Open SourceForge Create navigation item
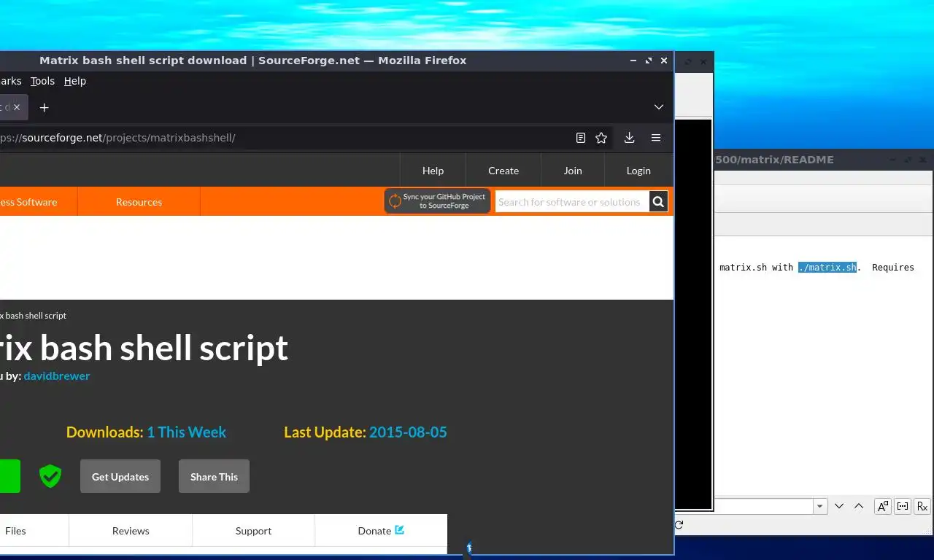The height and width of the screenshot is (560, 934). (x=503, y=171)
